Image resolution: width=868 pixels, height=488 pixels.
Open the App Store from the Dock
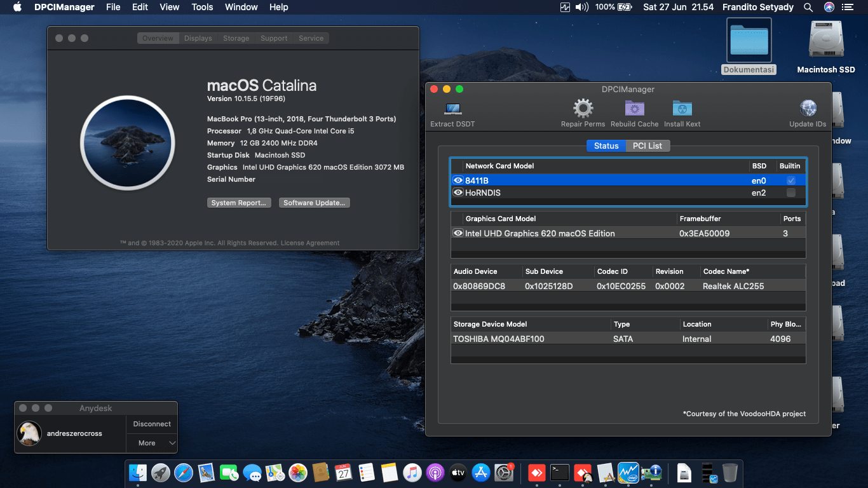(x=480, y=473)
